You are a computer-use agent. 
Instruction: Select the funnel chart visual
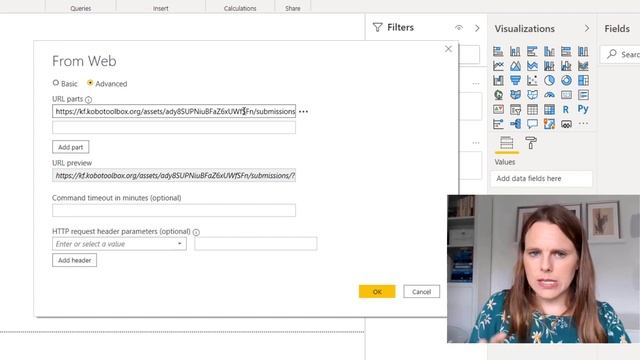point(515,80)
